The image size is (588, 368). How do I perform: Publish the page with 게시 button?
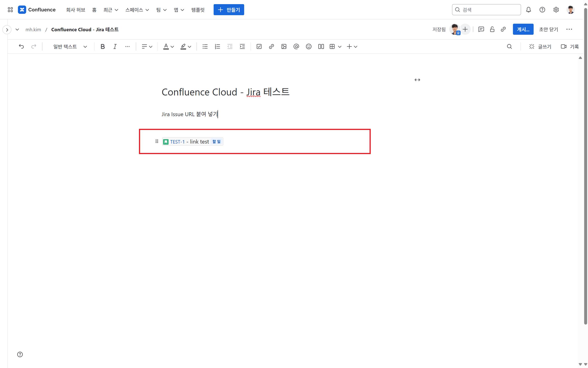click(523, 29)
